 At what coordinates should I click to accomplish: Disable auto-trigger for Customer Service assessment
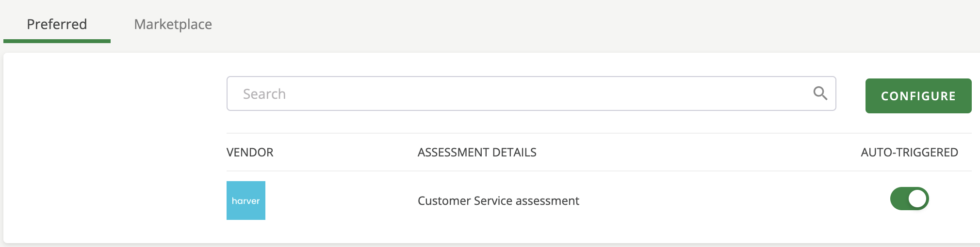909,199
